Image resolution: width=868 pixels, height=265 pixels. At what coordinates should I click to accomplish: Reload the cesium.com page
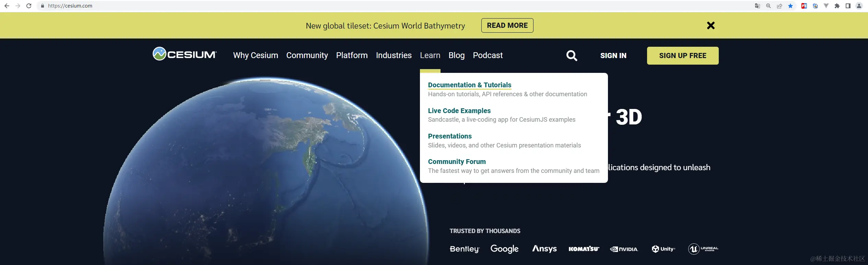tap(29, 6)
